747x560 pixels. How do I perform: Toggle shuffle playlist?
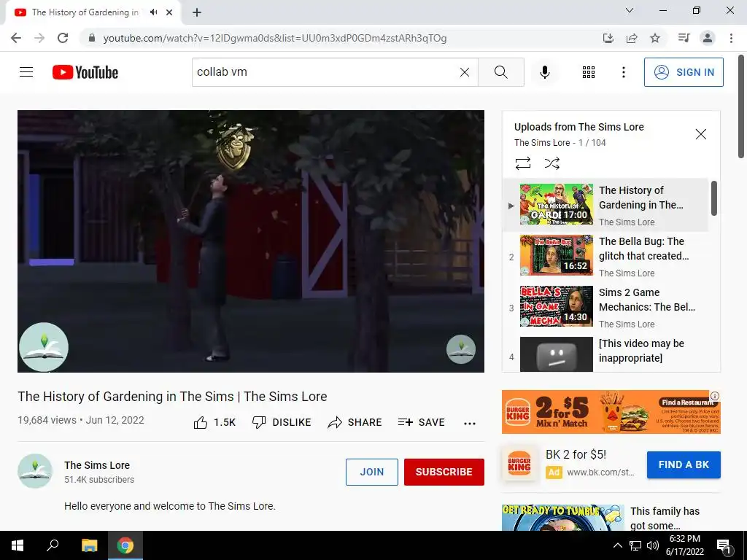551,163
